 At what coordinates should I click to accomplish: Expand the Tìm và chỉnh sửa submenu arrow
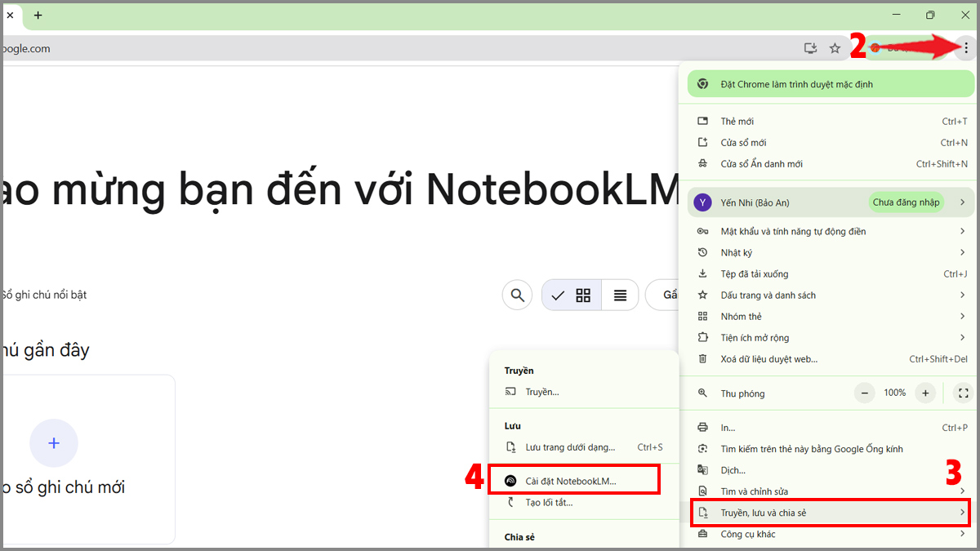pos(963,491)
